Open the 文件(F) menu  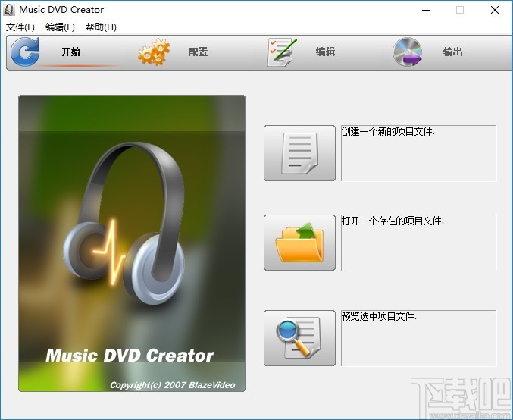(x=20, y=27)
